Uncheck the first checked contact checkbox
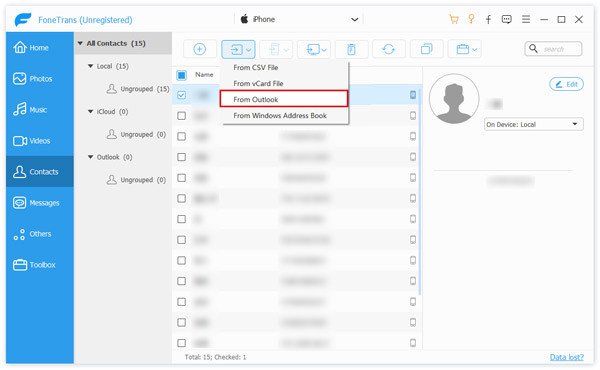This screenshot has width=600, height=370. (181, 95)
